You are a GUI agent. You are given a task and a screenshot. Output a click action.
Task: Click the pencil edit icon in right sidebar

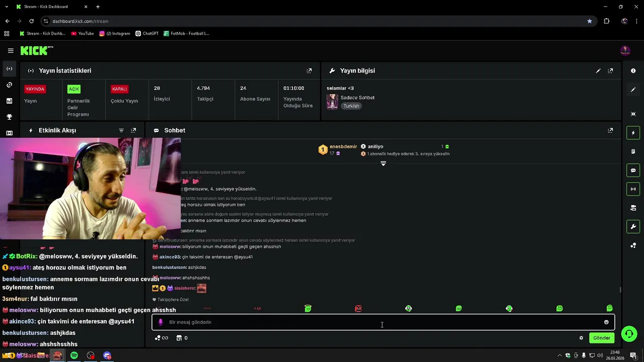[x=633, y=89]
